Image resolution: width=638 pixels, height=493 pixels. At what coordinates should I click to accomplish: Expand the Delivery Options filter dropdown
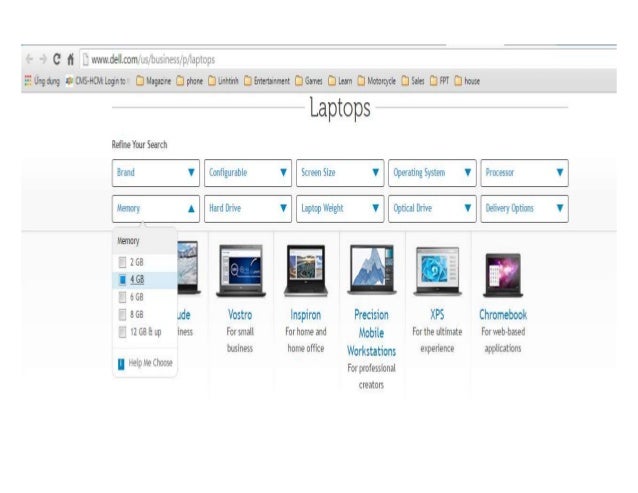524,209
